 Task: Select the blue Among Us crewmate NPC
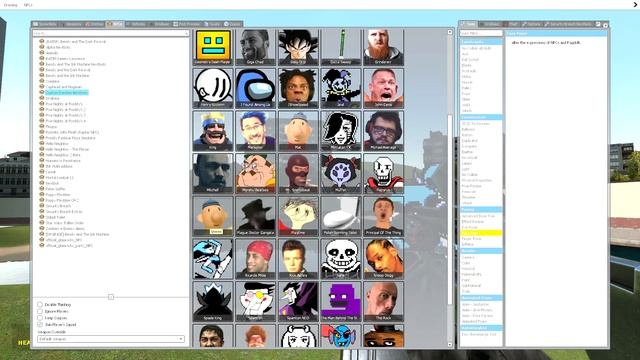256,89
